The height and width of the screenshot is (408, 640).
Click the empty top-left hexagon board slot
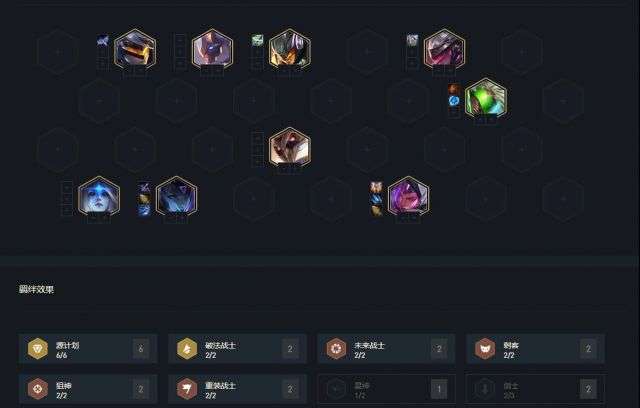[x=58, y=52]
